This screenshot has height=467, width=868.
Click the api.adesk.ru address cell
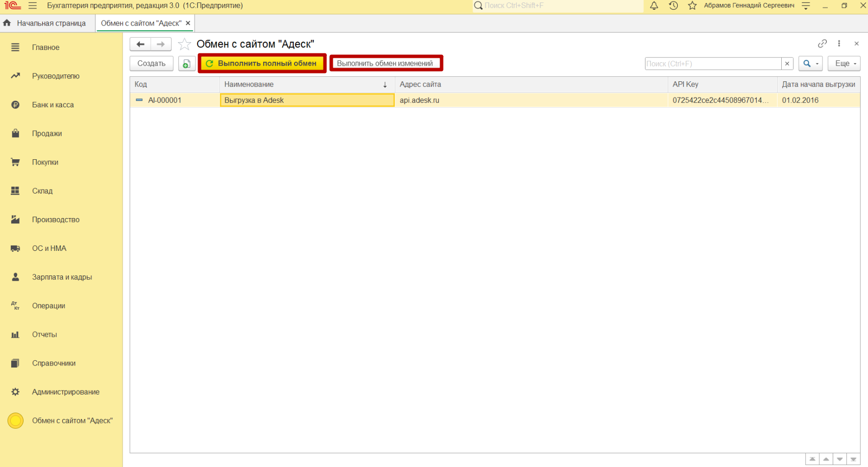pos(531,100)
